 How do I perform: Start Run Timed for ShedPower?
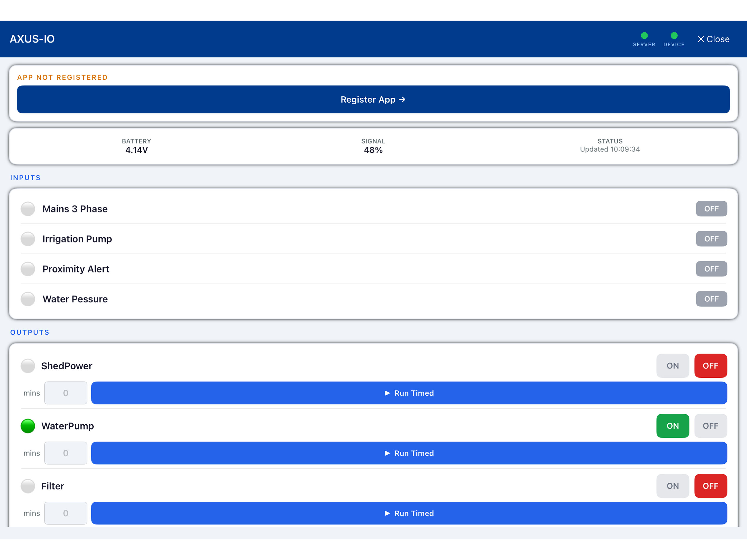click(x=409, y=393)
